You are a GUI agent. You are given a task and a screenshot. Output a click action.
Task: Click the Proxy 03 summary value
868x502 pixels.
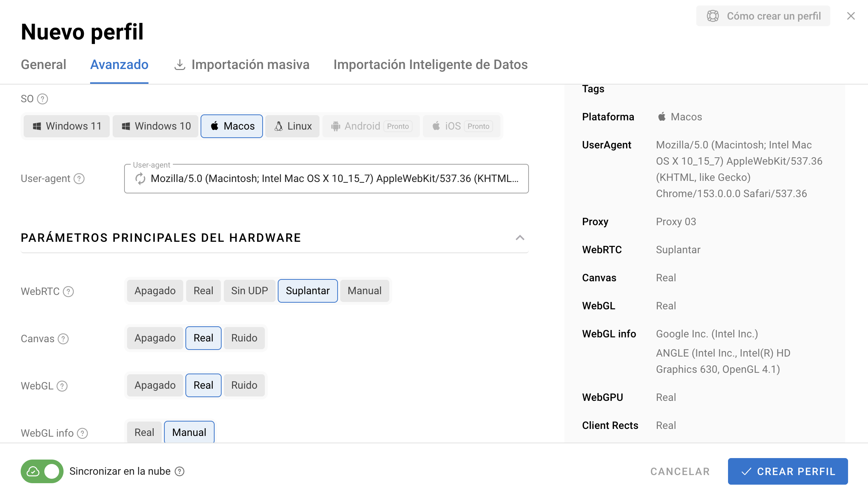676,222
